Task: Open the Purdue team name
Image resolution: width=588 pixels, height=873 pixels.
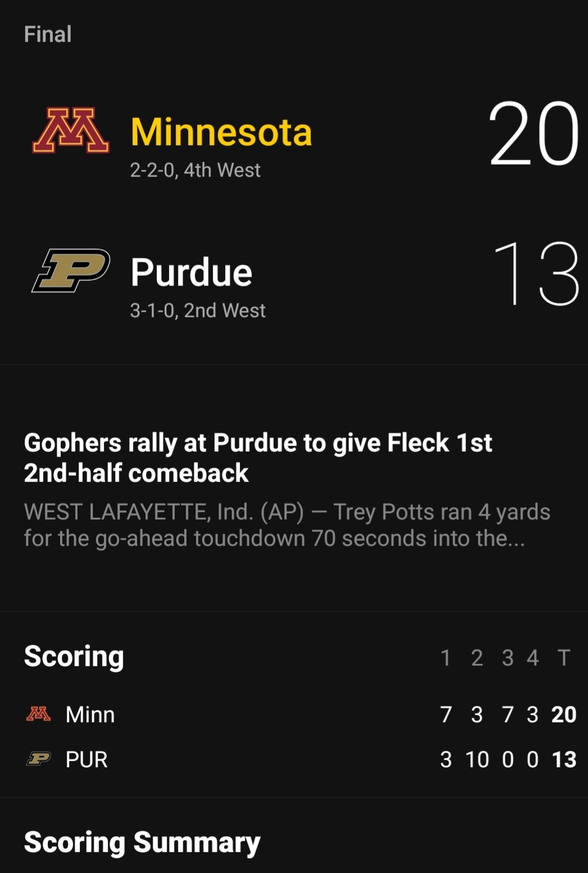Action: click(x=191, y=272)
